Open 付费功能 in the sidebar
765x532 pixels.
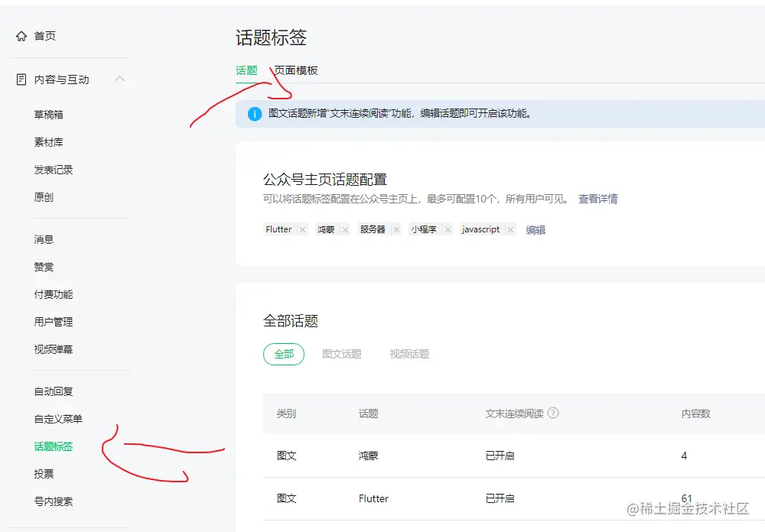pos(54,294)
